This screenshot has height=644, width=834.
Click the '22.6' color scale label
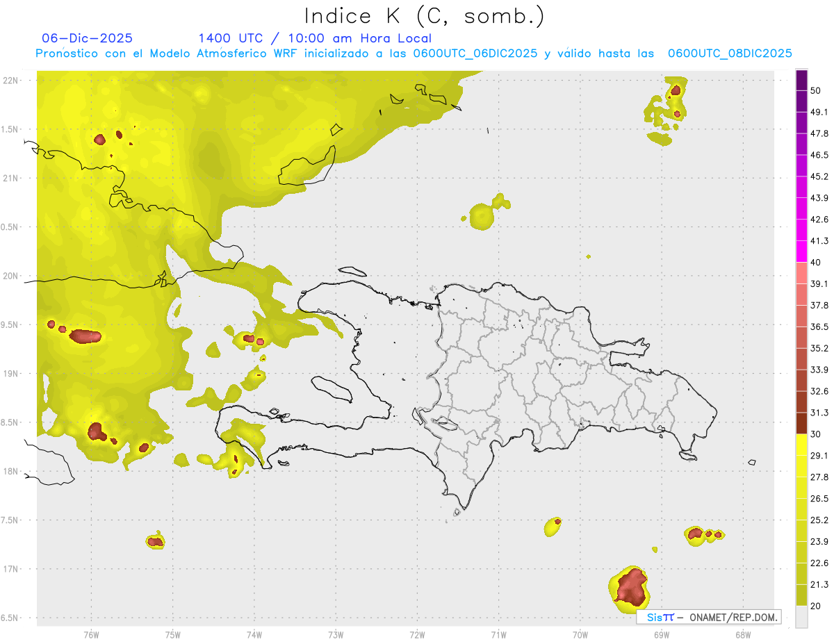(x=819, y=563)
